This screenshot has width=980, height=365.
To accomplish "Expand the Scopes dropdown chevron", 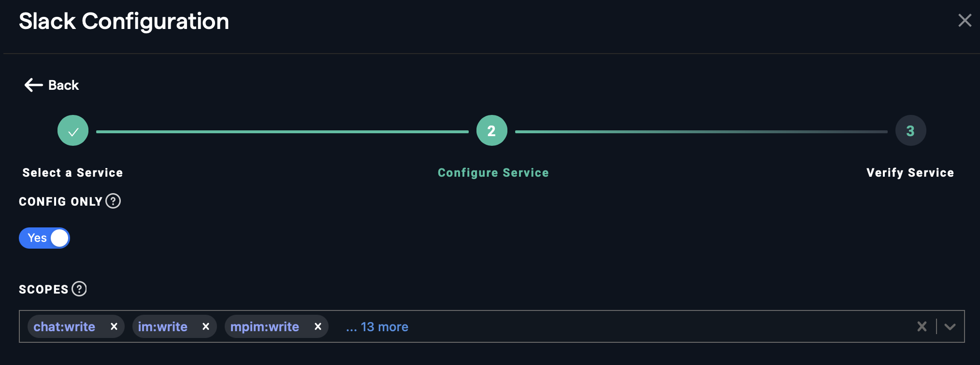I will point(950,326).
